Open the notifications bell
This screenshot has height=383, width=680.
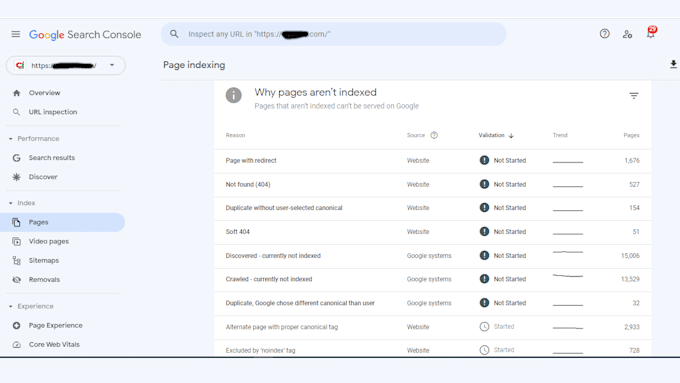click(x=651, y=33)
